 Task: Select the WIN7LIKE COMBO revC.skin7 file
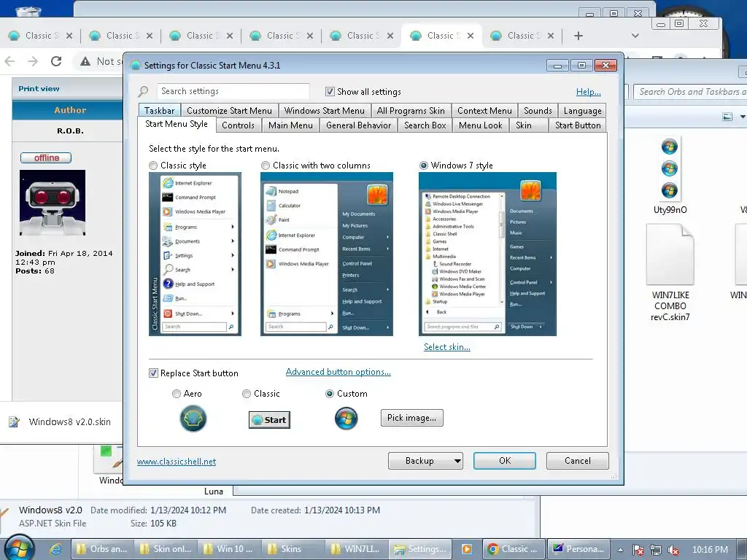(670, 273)
